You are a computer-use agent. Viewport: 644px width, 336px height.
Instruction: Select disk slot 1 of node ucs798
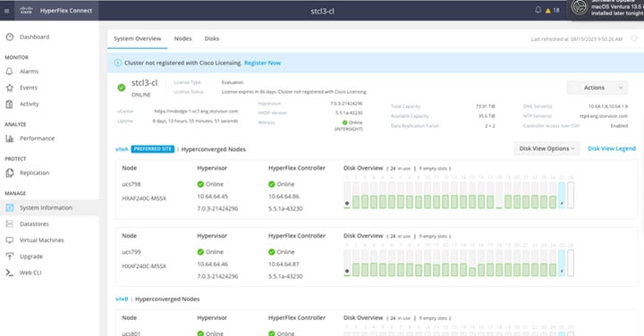(x=347, y=196)
